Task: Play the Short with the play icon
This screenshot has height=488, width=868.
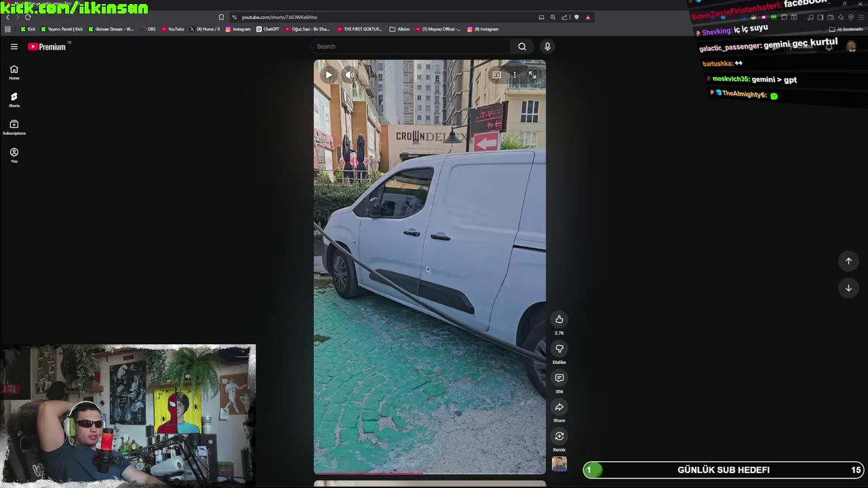Action: tap(328, 75)
